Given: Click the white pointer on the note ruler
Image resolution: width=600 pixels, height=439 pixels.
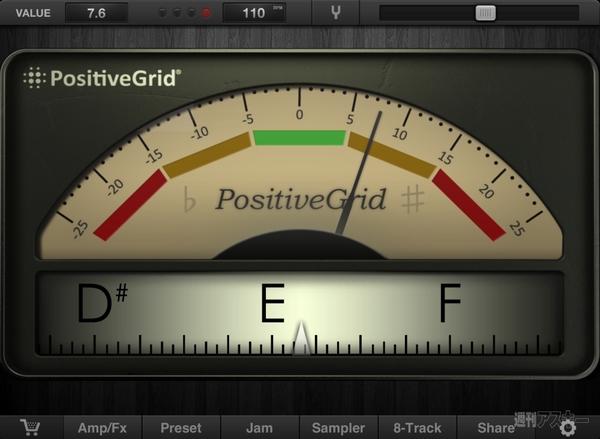Looking at the screenshot, I should [x=302, y=338].
